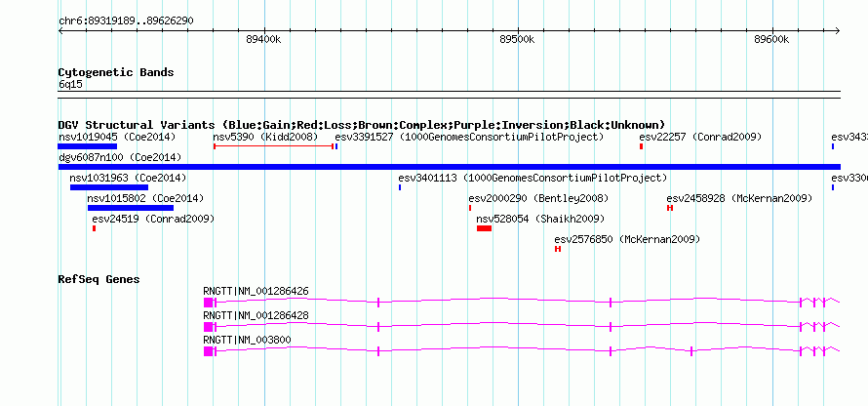The height and width of the screenshot is (406, 868).
Task: Select the red esv22257 loss marker
Action: (641, 146)
